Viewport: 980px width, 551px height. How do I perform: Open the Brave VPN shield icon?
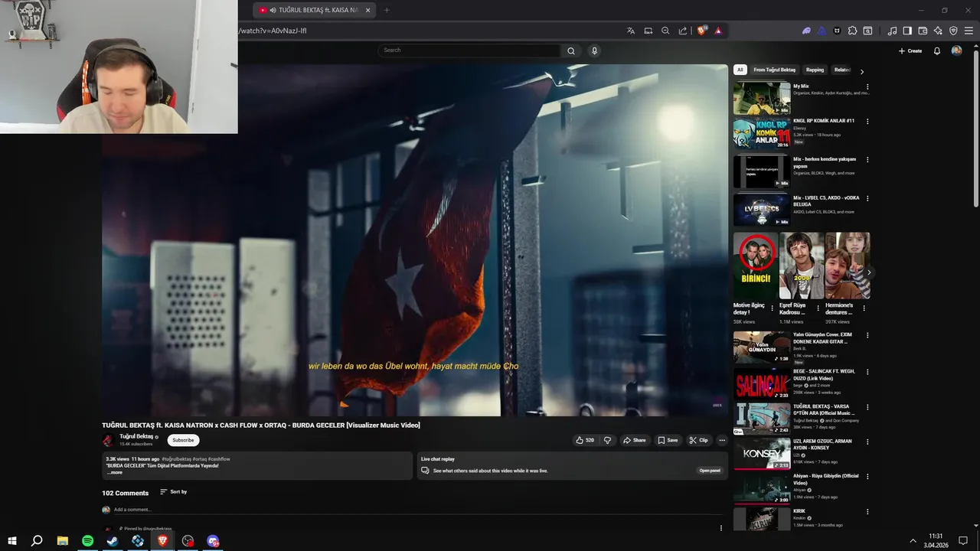(953, 31)
